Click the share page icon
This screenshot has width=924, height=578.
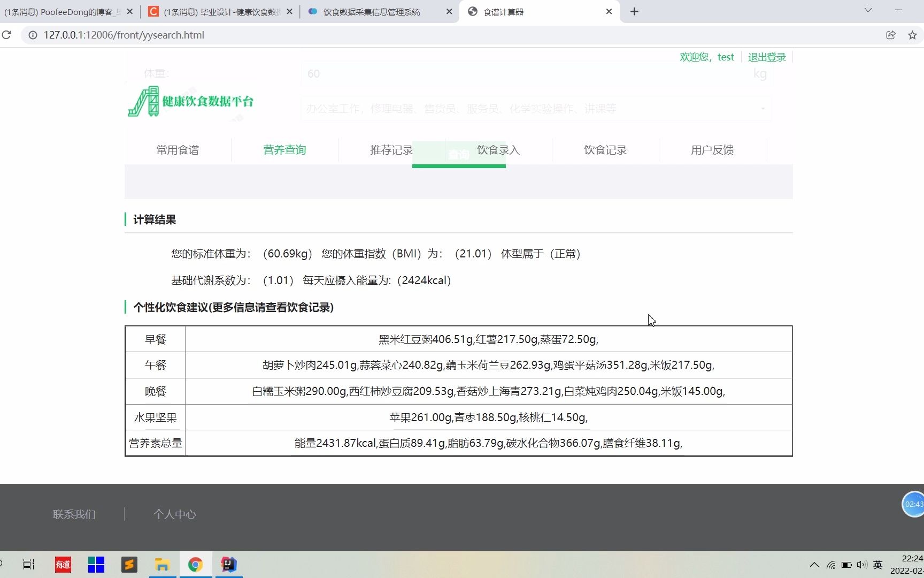(891, 35)
